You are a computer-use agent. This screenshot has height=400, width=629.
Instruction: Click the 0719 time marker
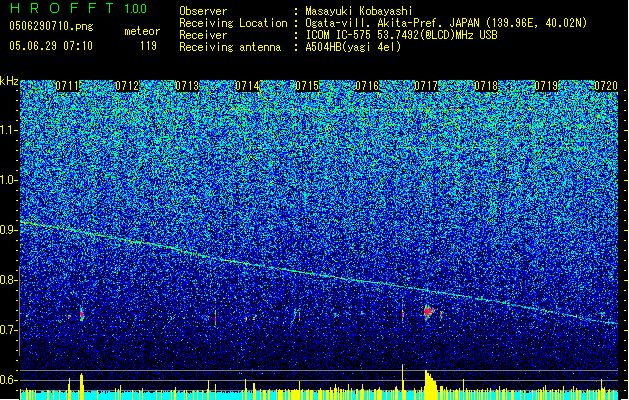point(546,86)
